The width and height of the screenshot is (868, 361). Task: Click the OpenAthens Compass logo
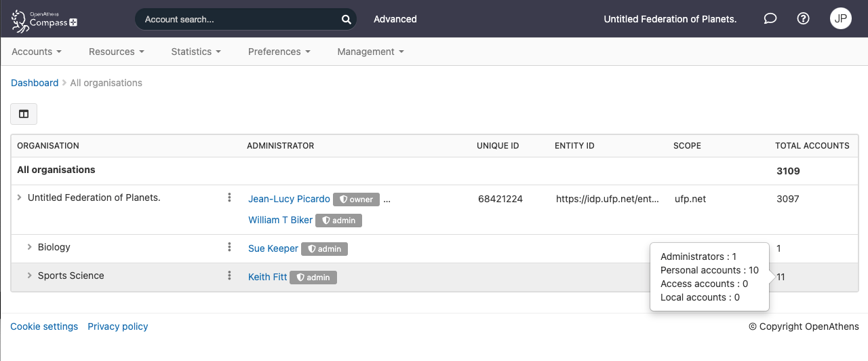pos(45,20)
